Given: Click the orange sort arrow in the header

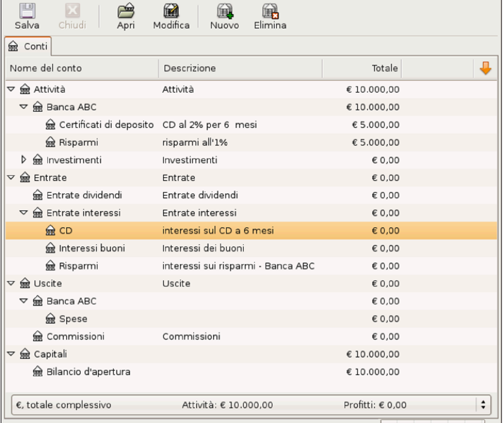Looking at the screenshot, I should point(486,67).
